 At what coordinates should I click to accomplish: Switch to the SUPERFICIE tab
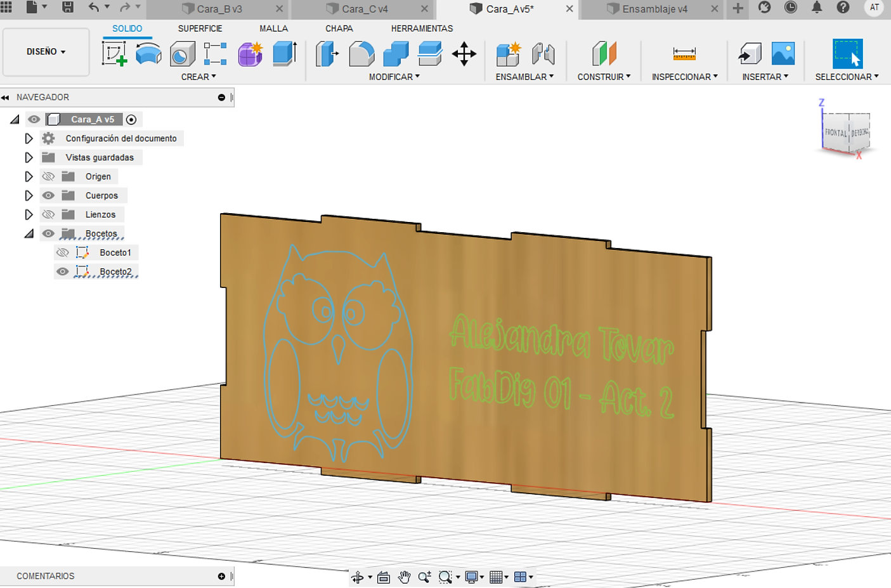pos(200,29)
